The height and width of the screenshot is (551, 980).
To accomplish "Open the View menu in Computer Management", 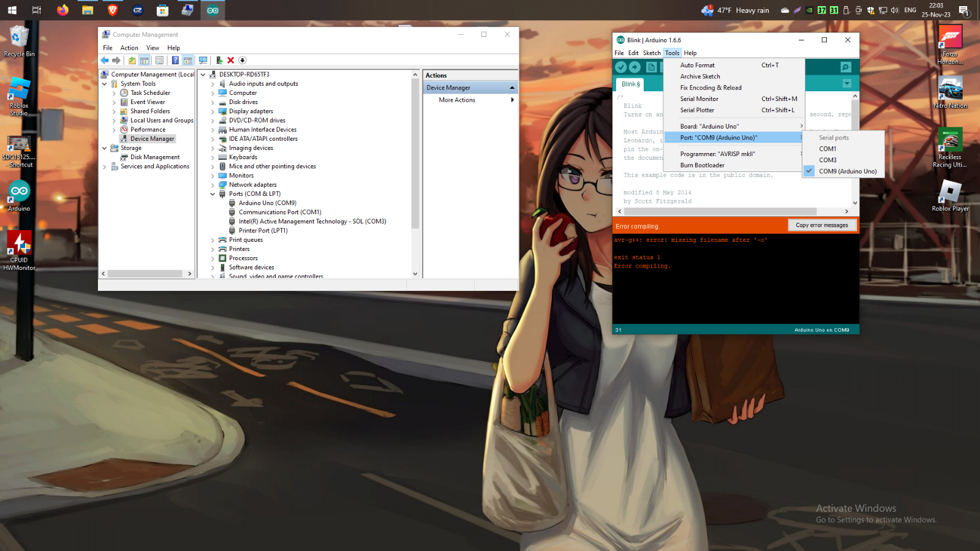I will (153, 48).
